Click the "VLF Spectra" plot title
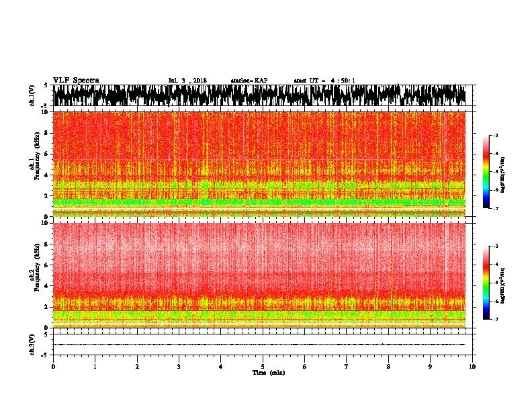 (x=76, y=81)
